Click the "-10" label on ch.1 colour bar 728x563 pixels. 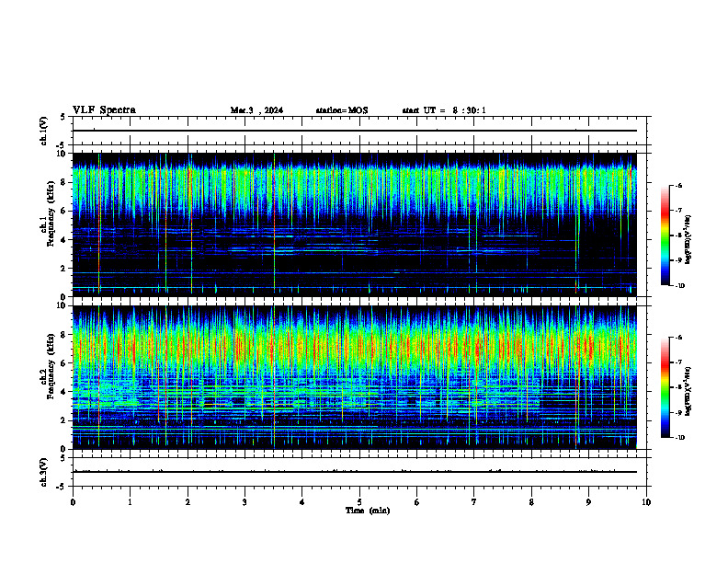[679, 286]
